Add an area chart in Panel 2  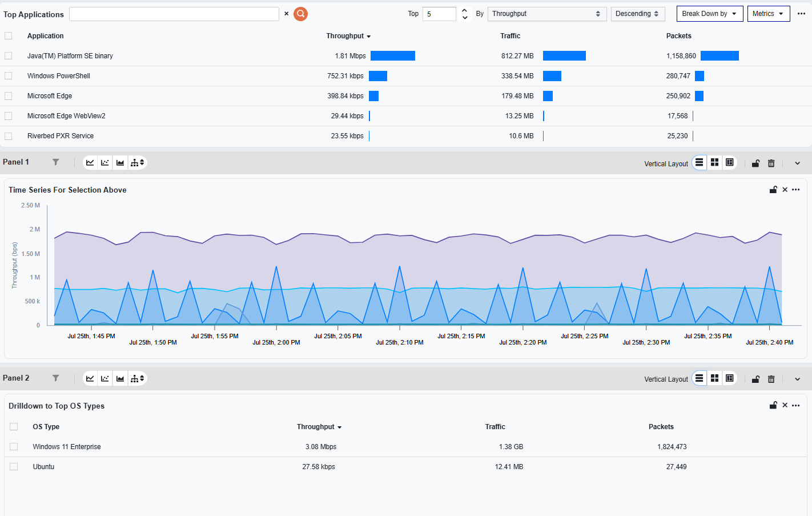click(x=120, y=379)
